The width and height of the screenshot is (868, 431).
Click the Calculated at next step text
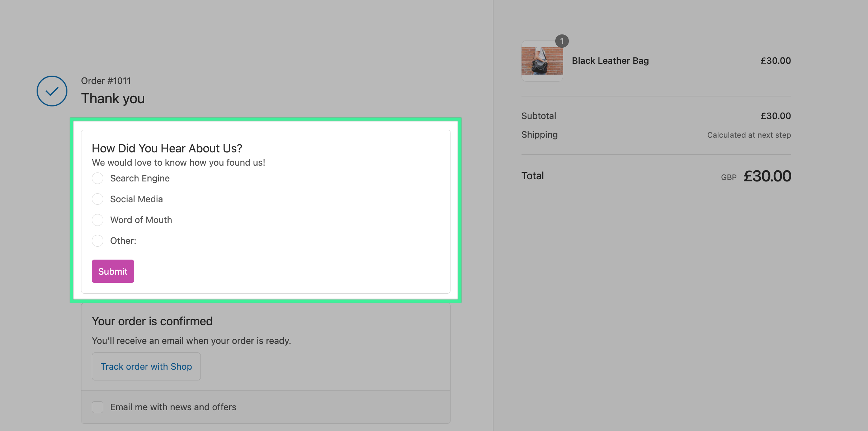click(x=749, y=135)
